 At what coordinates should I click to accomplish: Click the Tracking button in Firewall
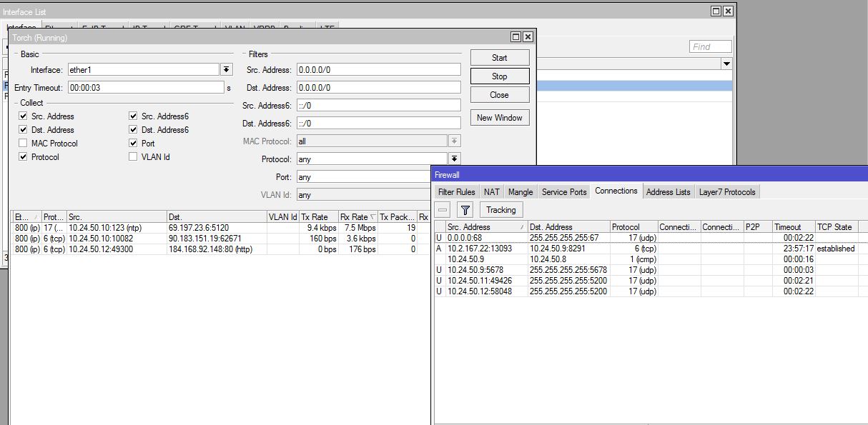click(500, 210)
